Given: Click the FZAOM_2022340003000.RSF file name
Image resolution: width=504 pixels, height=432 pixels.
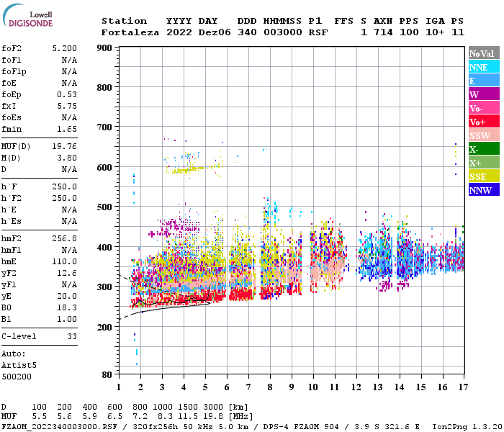Looking at the screenshot, I should (x=59, y=426).
